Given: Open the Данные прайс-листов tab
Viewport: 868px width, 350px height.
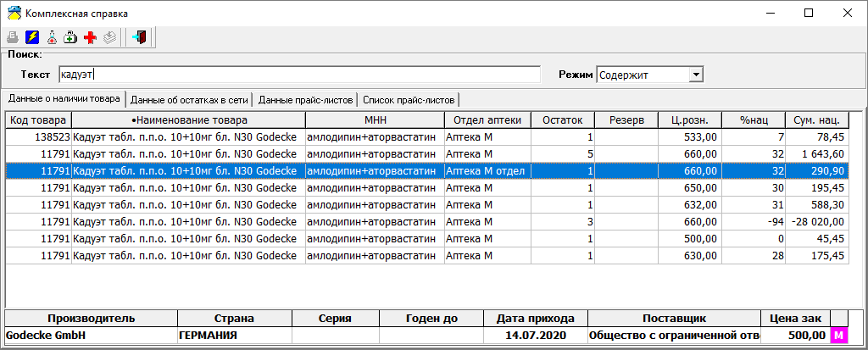Looking at the screenshot, I should click(x=305, y=100).
